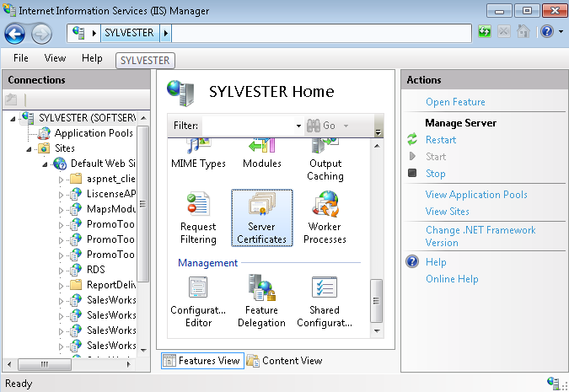Select Application Pools in the tree
The image size is (569, 392).
94,133
